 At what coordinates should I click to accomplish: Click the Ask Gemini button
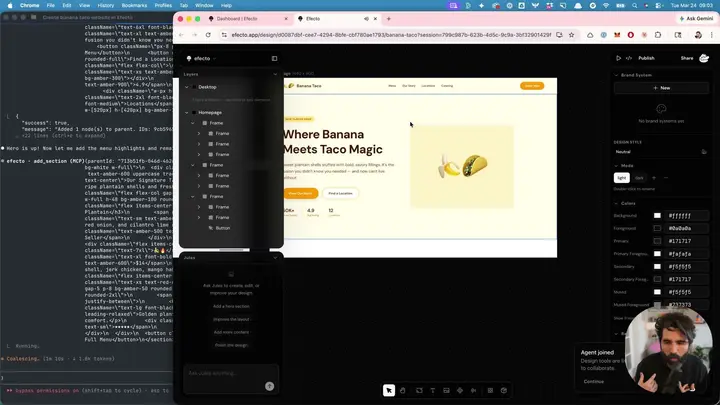[696, 19]
